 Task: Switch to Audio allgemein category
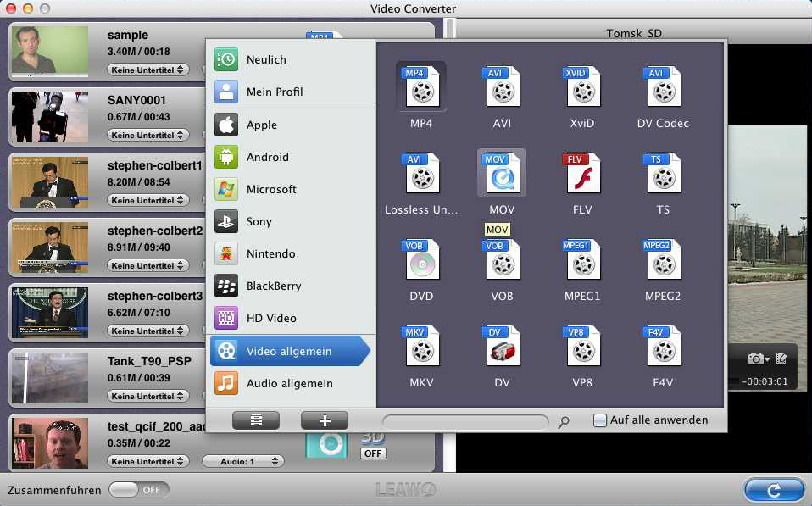click(x=289, y=383)
